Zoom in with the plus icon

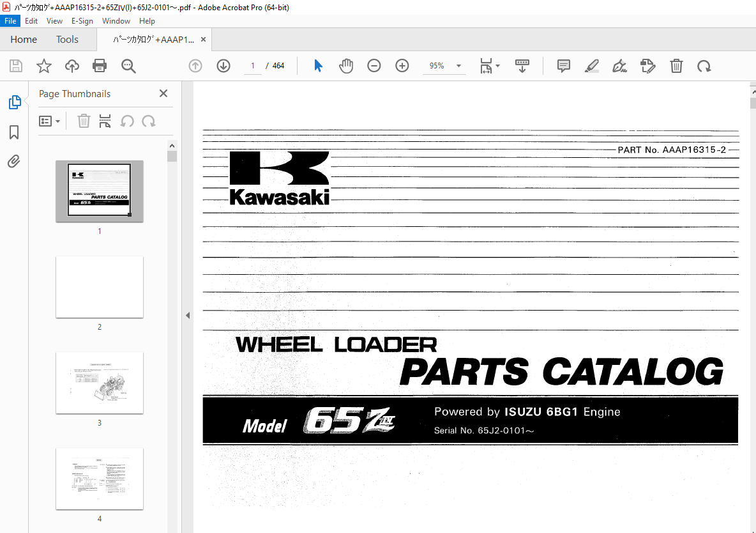pyautogui.click(x=402, y=66)
